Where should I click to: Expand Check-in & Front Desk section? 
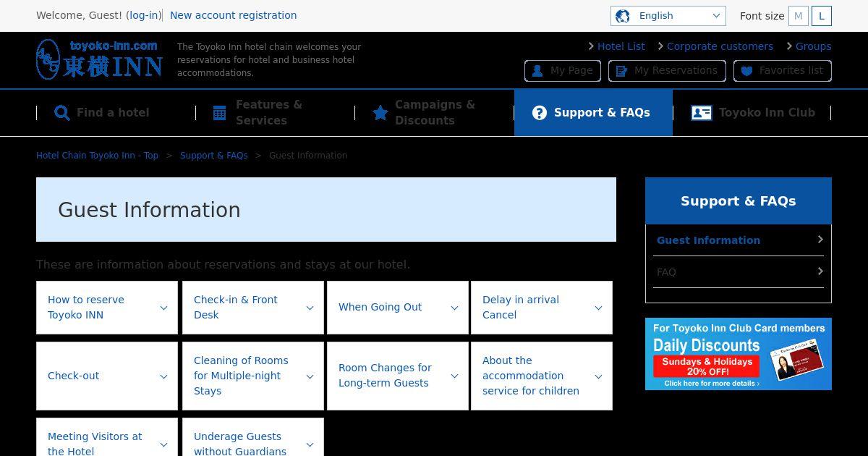point(253,308)
